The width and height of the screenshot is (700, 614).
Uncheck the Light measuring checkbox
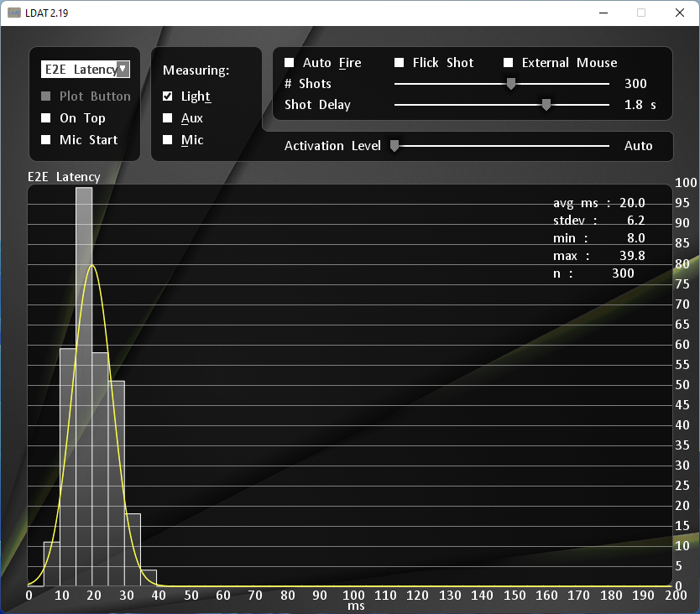[168, 96]
